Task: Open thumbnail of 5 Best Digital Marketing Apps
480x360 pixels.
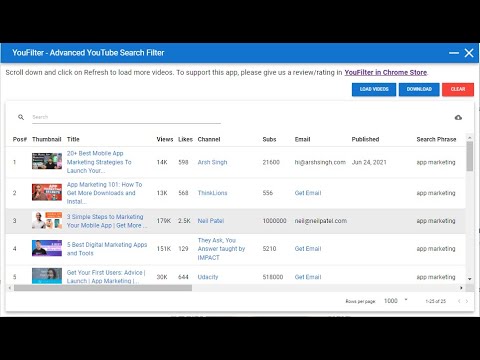Action: pos(47,248)
